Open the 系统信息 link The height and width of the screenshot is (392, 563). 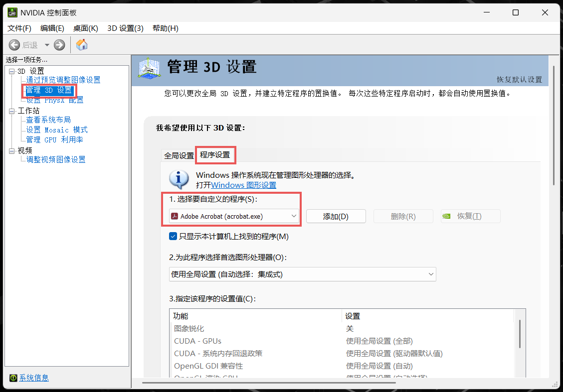pyautogui.click(x=34, y=378)
